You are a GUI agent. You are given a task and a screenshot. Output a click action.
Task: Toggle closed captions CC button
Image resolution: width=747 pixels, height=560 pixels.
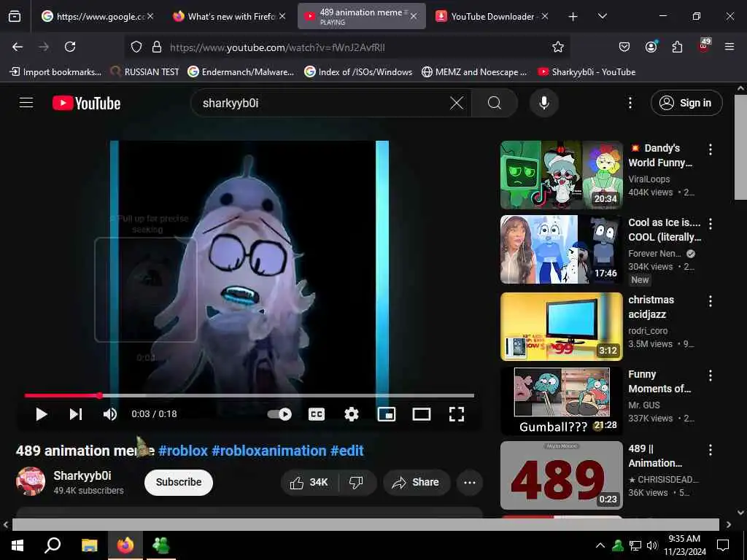[x=317, y=414]
